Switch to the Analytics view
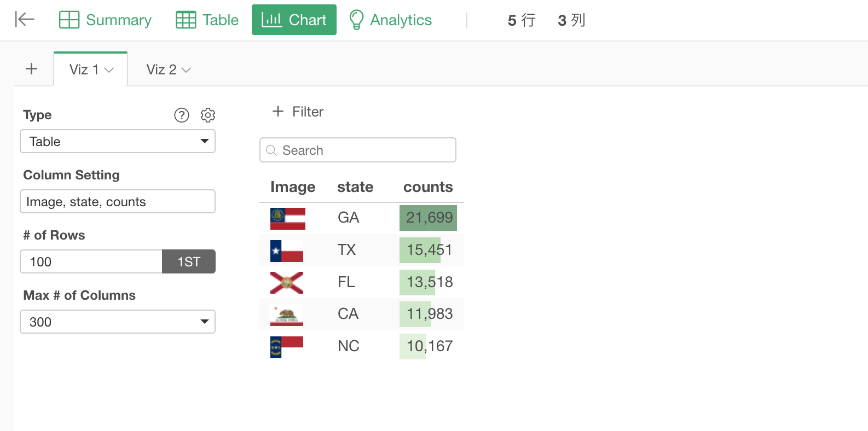This screenshot has height=431, width=868. [390, 20]
